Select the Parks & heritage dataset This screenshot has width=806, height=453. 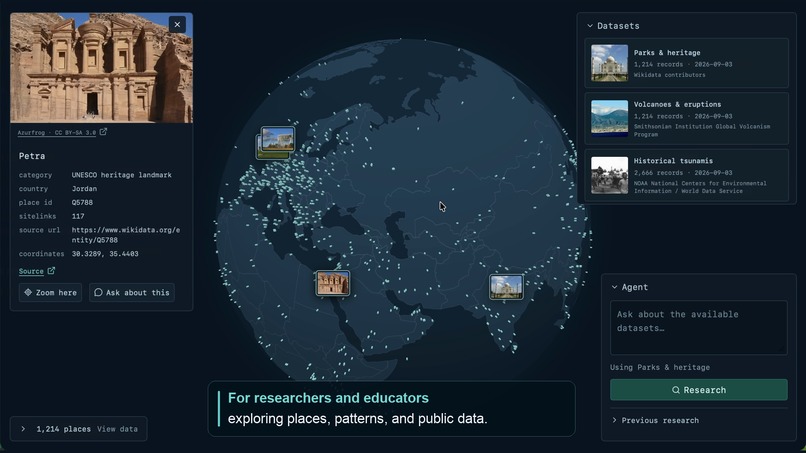click(686, 63)
